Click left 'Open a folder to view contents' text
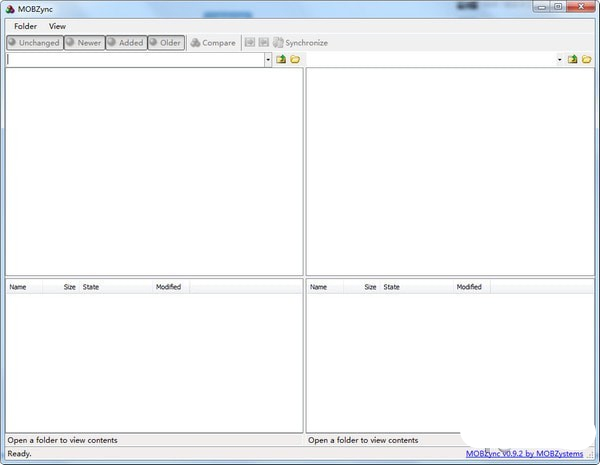The image size is (600, 465). click(62, 441)
